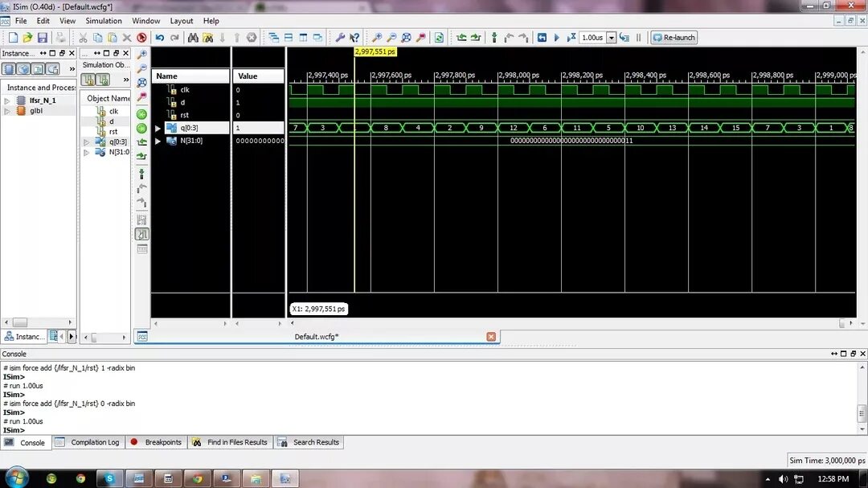Image resolution: width=868 pixels, height=488 pixels.
Task: Open the File menu
Action: pos(21,21)
